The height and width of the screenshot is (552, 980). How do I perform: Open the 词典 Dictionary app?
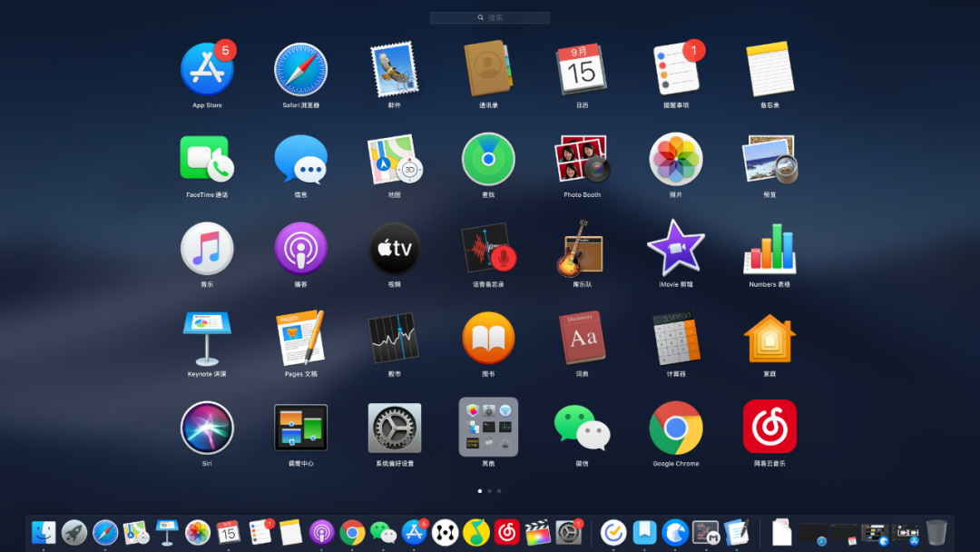(582, 338)
